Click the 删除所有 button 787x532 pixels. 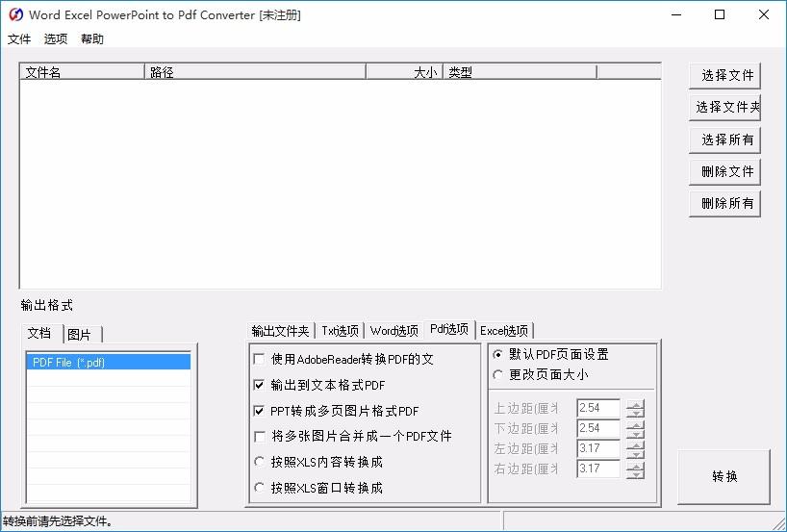[724, 204]
